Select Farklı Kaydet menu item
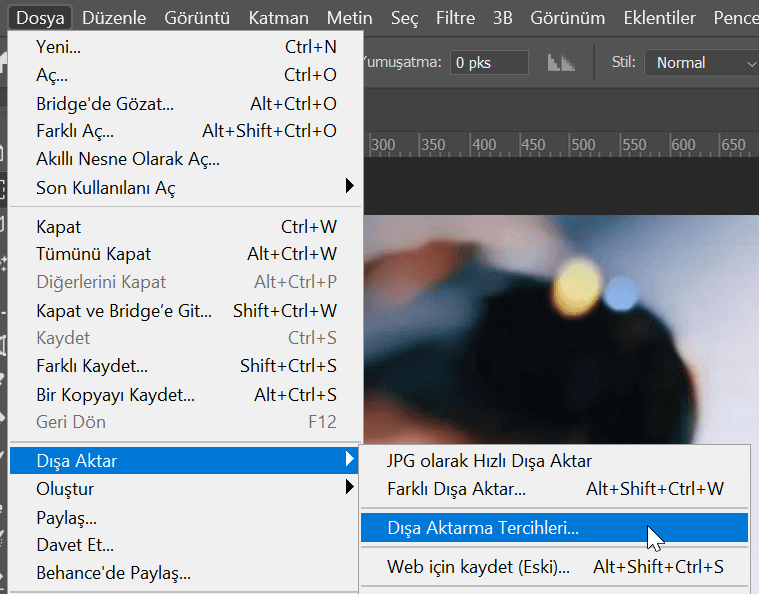The image size is (759, 594). pyautogui.click(x=91, y=366)
